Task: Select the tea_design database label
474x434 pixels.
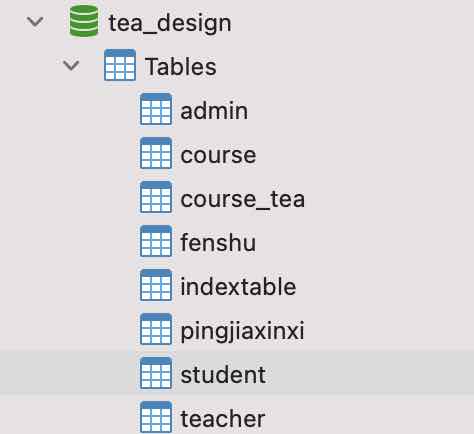Action: coord(170,24)
